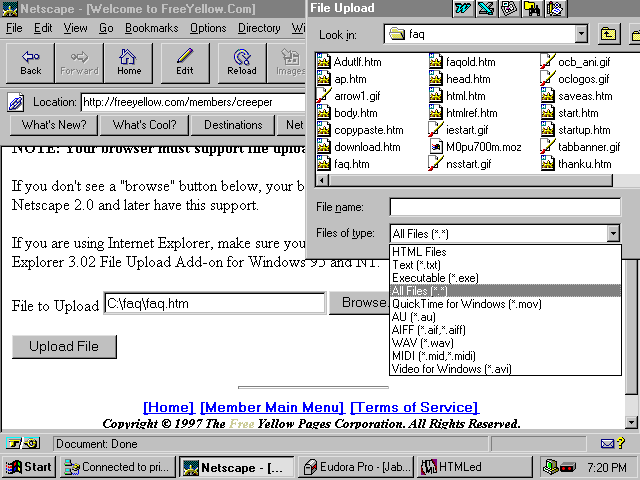Open the Bookmarks menu

[151, 28]
